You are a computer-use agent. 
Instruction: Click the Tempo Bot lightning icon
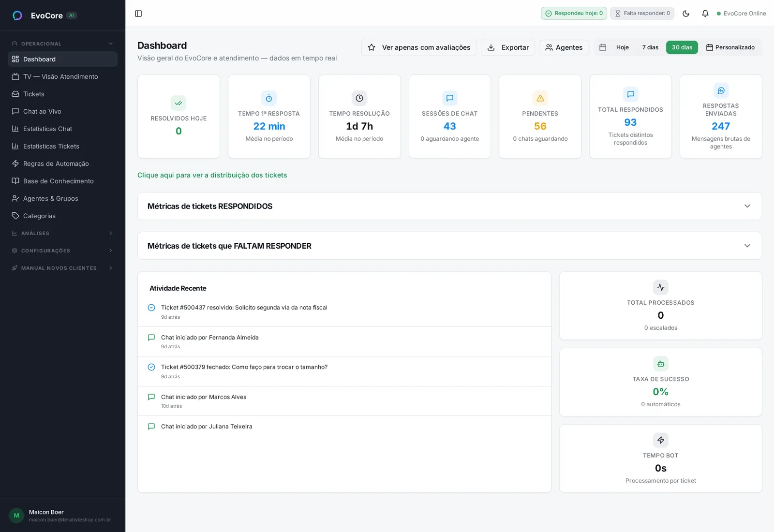click(x=661, y=440)
